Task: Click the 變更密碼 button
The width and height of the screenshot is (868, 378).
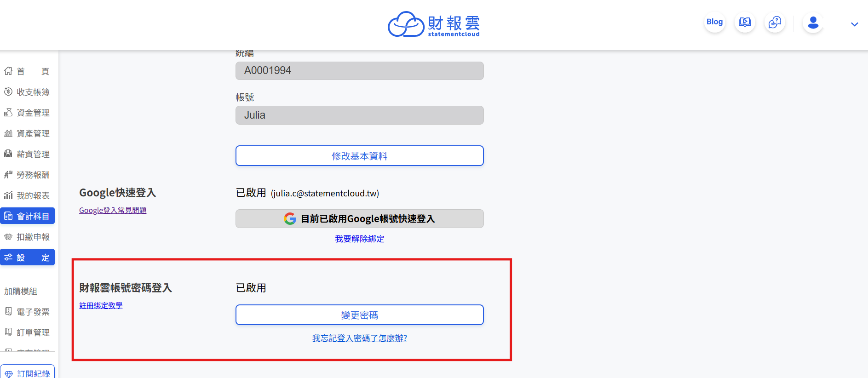Action: (x=360, y=315)
